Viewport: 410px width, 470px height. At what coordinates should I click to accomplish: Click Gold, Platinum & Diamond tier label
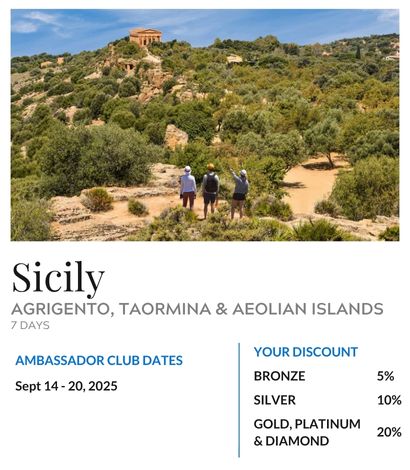tap(307, 432)
